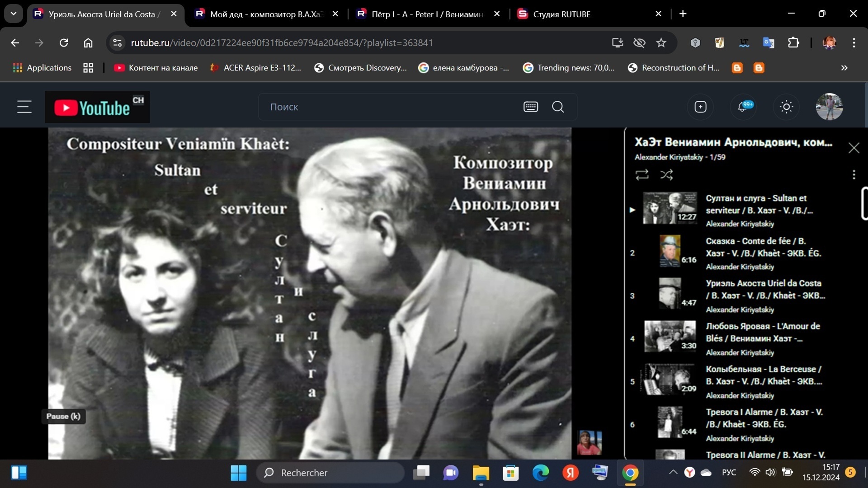Toggle the tracking protection eye icon
This screenshot has width=868, height=488.
pyautogui.click(x=639, y=43)
